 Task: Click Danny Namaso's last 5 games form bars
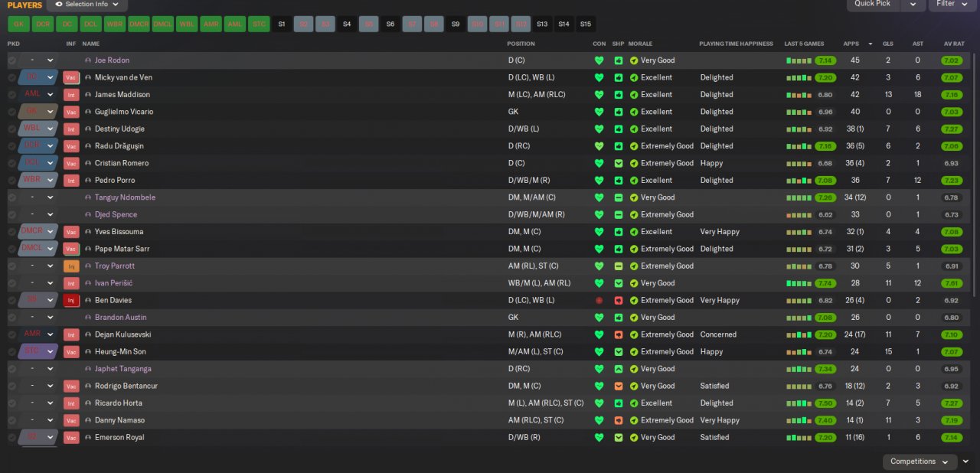(799, 420)
